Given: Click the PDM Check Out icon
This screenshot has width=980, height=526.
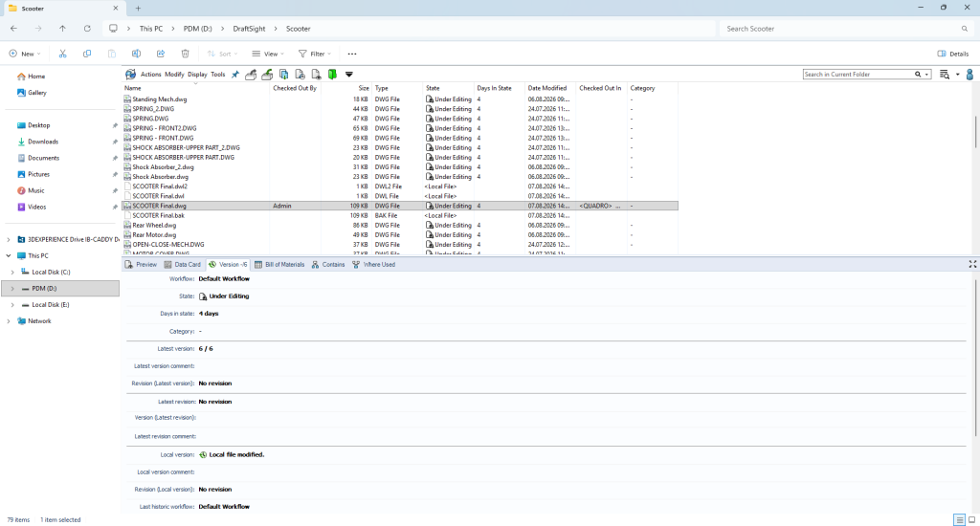Looking at the screenshot, I should point(251,75).
